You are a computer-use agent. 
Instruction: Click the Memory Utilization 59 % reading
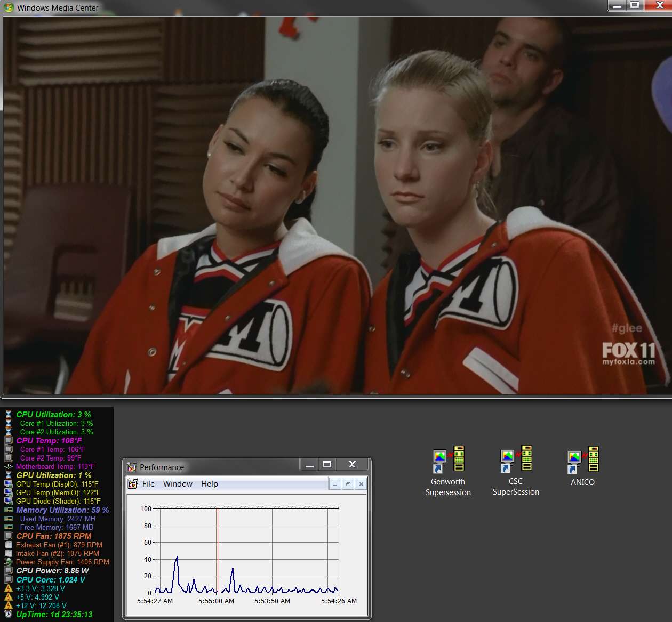tap(62, 510)
